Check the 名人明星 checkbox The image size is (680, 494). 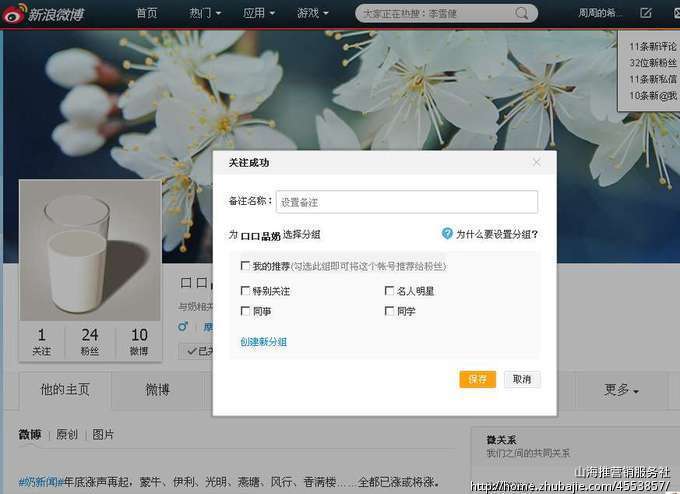click(389, 290)
